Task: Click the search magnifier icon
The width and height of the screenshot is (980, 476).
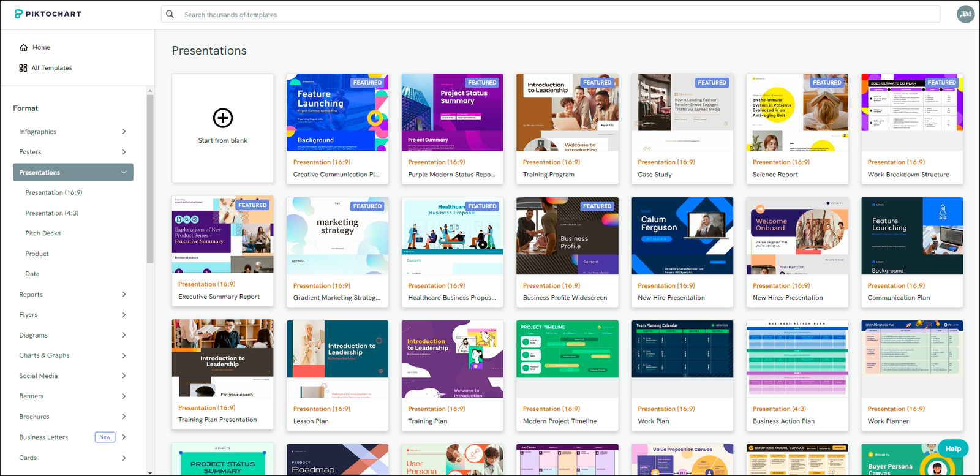Action: tap(170, 14)
